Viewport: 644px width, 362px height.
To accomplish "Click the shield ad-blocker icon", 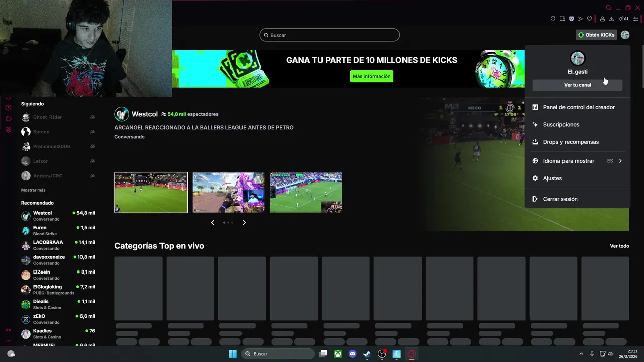I will coord(571,19).
